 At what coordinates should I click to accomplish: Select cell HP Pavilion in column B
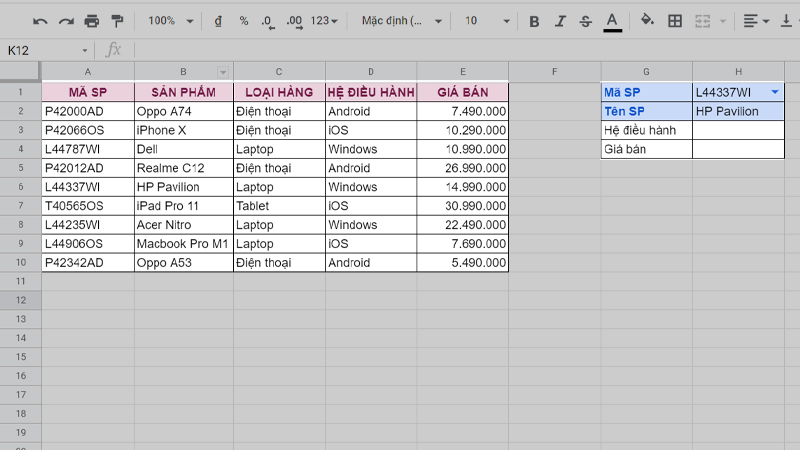(184, 187)
